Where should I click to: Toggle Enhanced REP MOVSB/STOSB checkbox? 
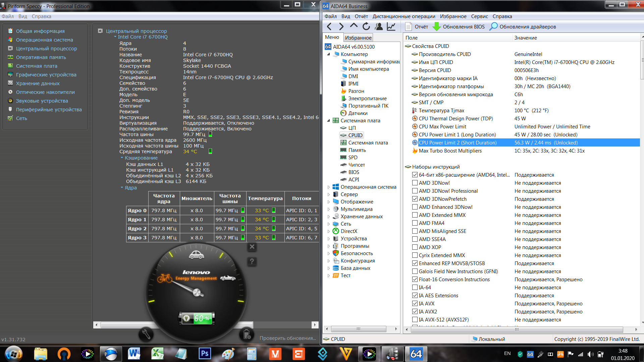[x=415, y=263]
